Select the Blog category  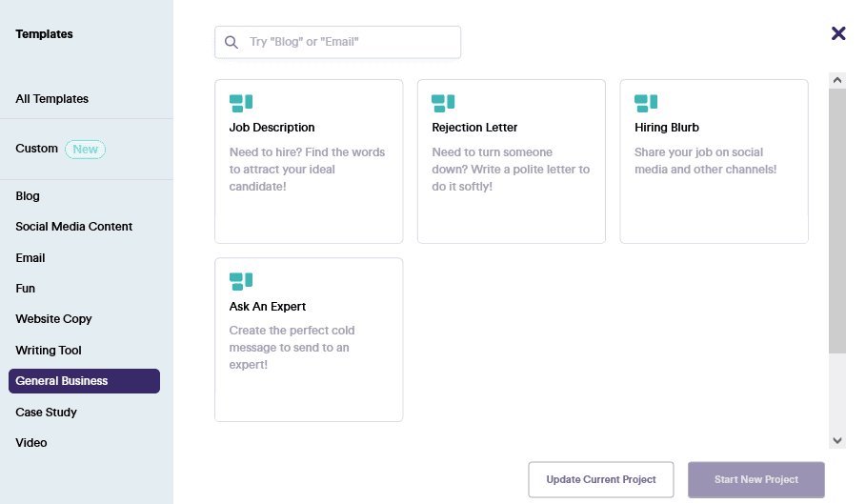pyautogui.click(x=28, y=196)
